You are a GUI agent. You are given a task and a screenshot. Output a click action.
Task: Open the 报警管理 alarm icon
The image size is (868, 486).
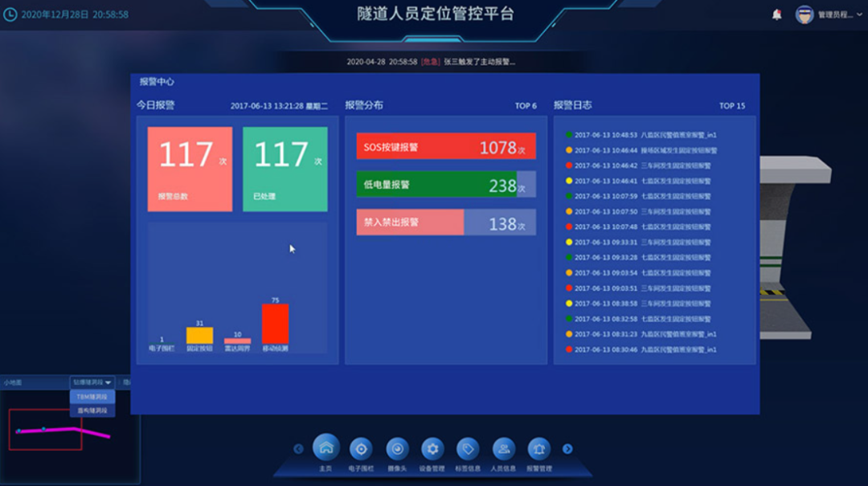pyautogui.click(x=538, y=449)
